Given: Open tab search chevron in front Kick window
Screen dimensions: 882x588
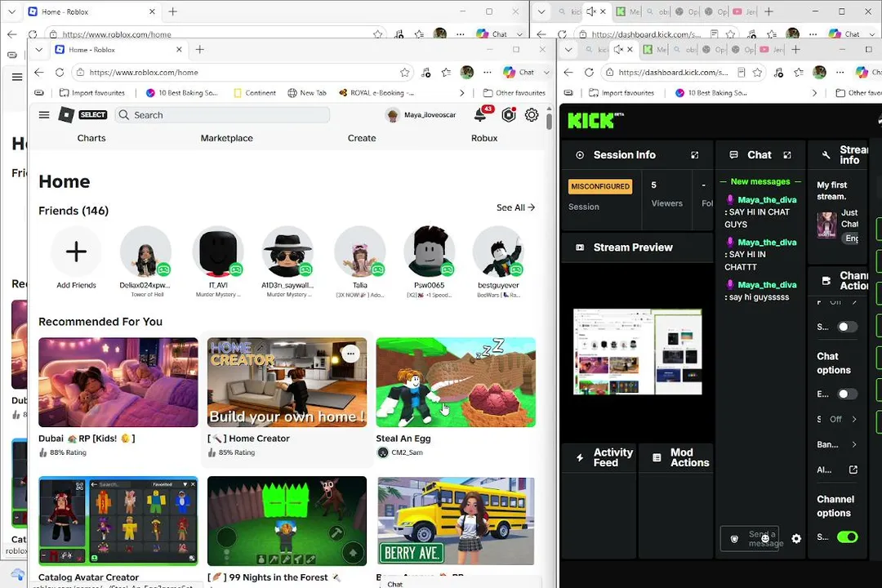Looking at the screenshot, I should click(568, 50).
